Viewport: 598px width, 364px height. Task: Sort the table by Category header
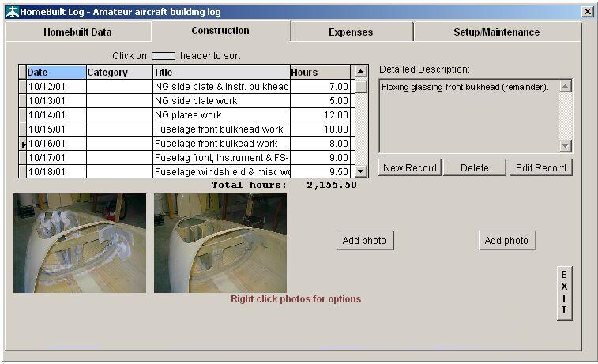click(118, 72)
